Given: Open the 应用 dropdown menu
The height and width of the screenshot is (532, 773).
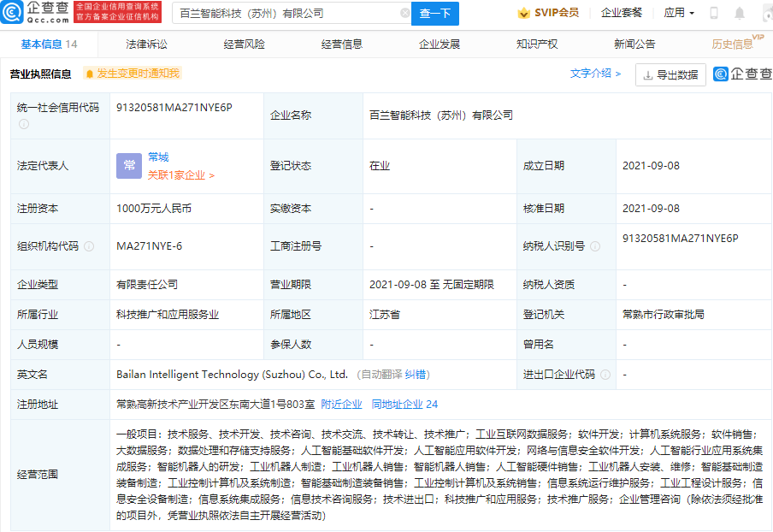Looking at the screenshot, I should (x=679, y=13).
